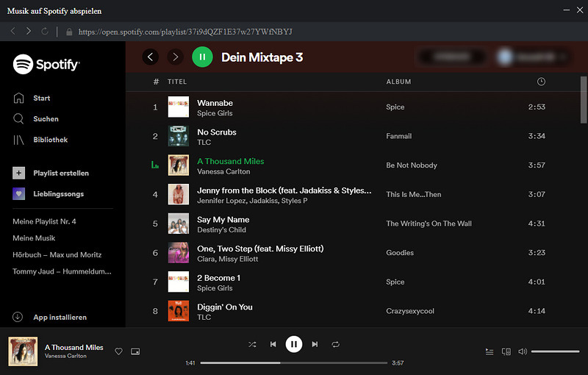Skip to previous track

tap(273, 344)
